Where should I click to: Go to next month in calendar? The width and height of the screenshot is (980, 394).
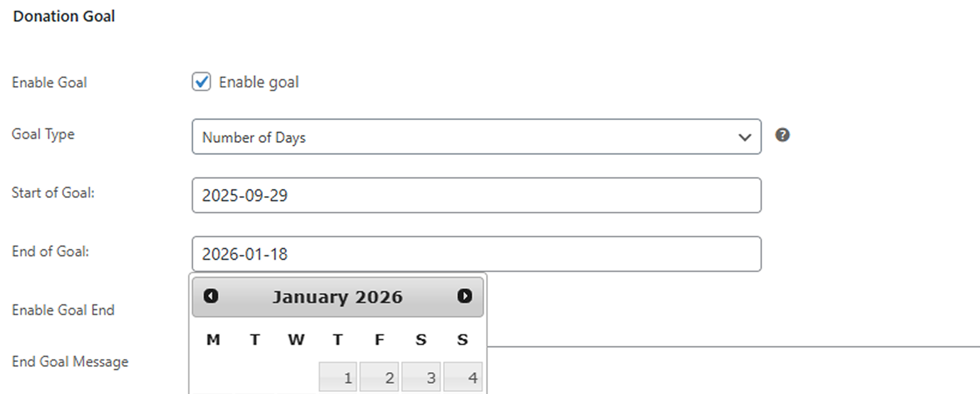[465, 296]
